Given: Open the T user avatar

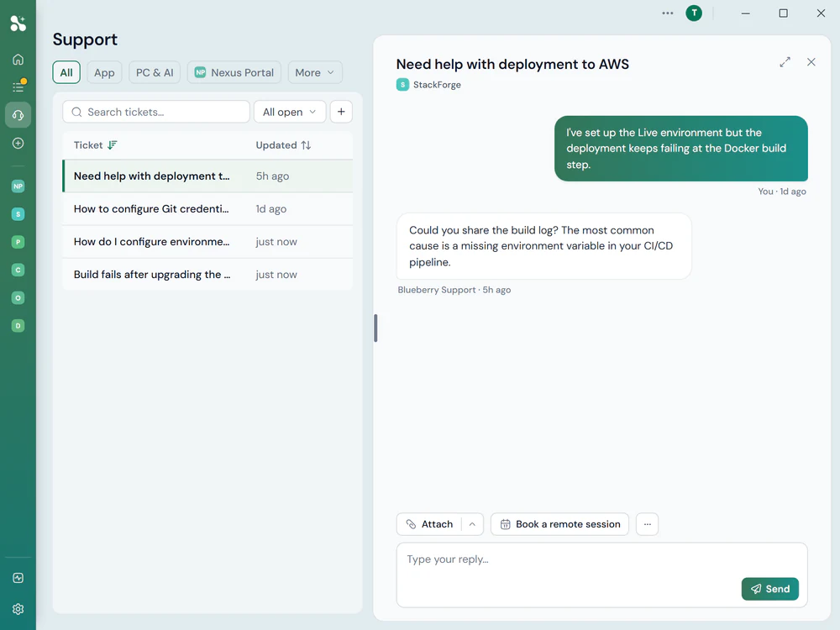Looking at the screenshot, I should pos(694,13).
